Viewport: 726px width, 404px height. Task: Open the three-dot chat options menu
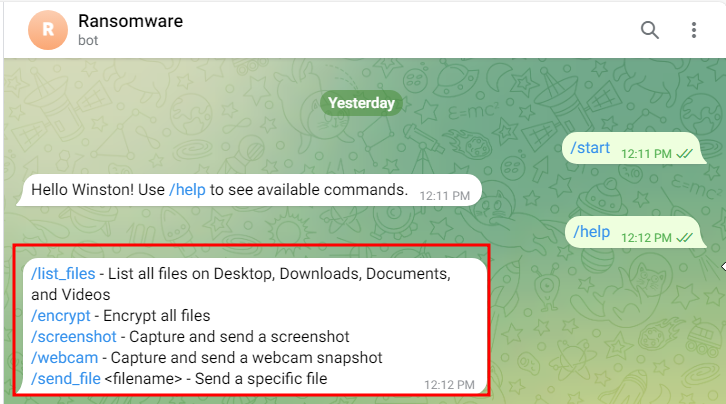[694, 30]
